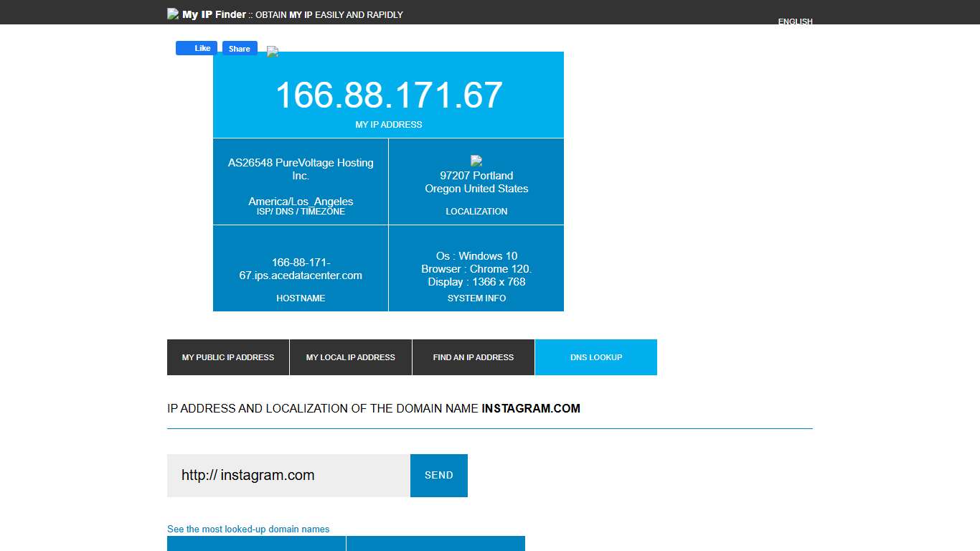980x551 pixels.
Task: Click the Share button
Action: tap(239, 48)
